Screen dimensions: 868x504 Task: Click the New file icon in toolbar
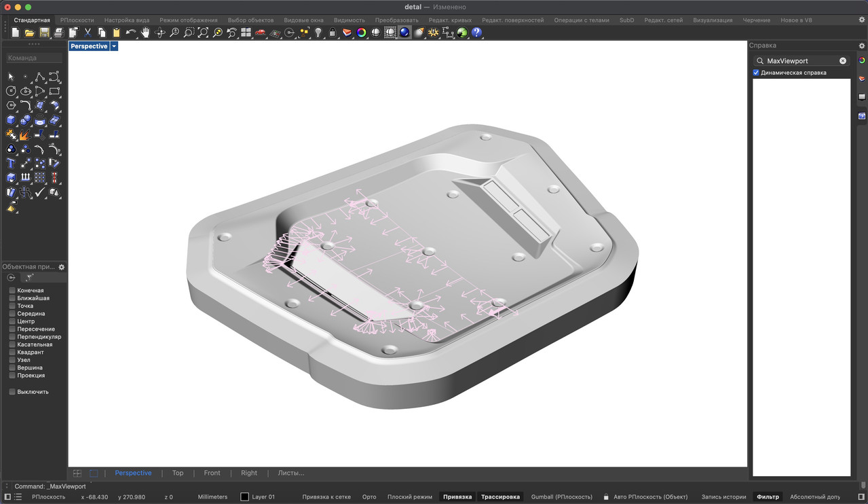tap(16, 33)
